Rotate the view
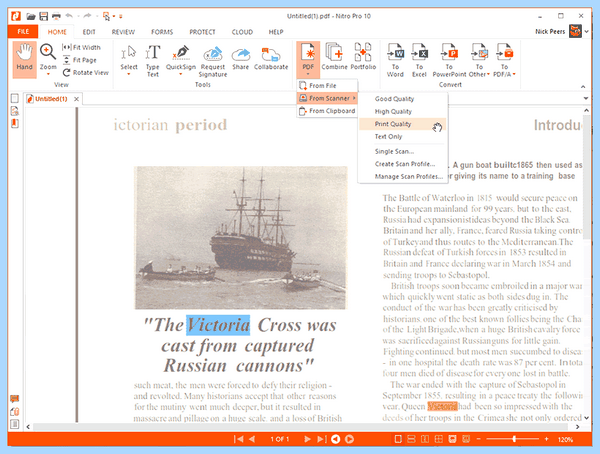Viewport: 600px width, 454px height. (85, 73)
